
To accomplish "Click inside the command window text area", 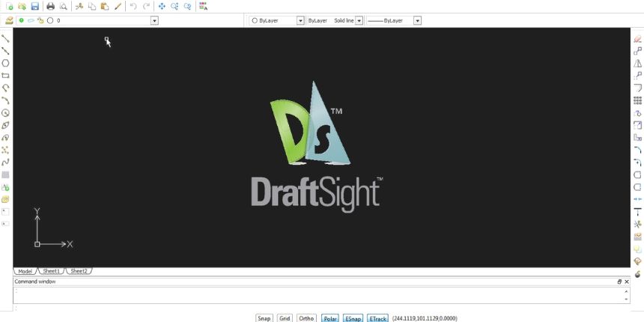I will [318, 295].
